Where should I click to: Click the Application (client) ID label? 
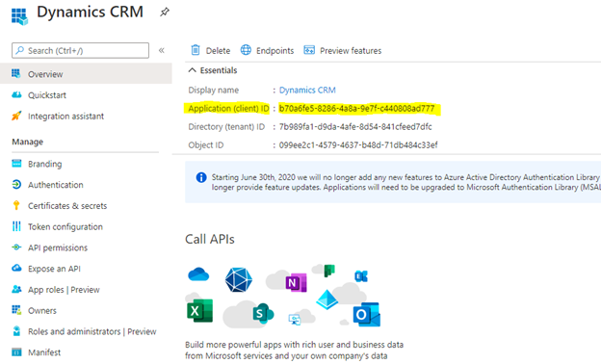click(x=229, y=109)
